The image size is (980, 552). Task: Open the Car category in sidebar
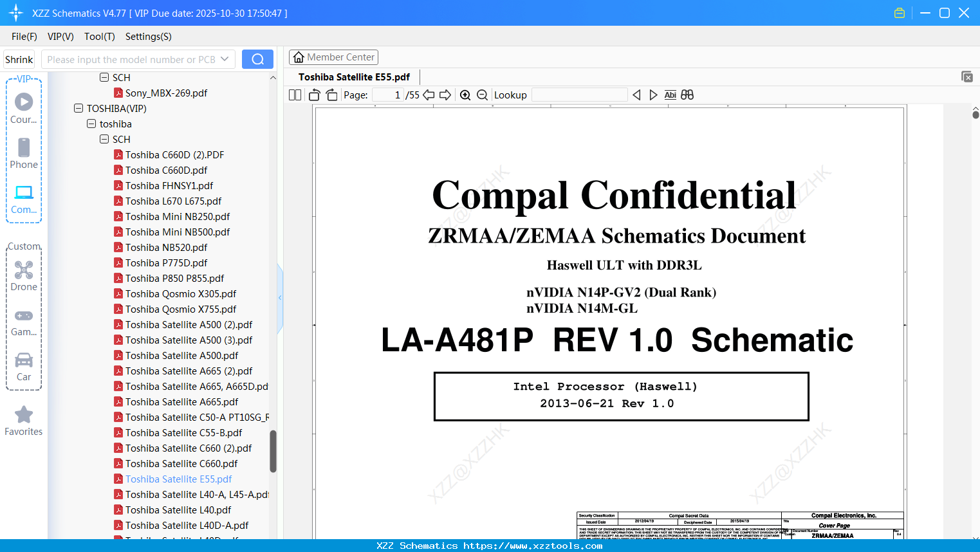[24, 367]
